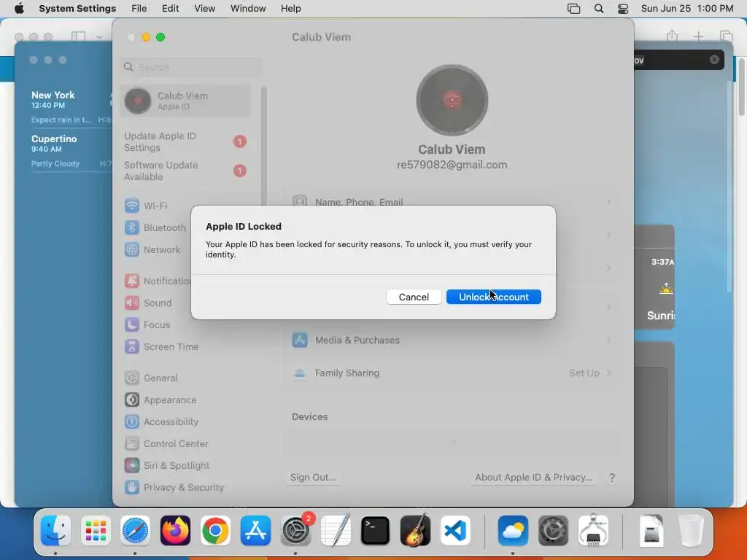Unlock the account in the dialog
The width and height of the screenshot is (747, 560).
click(x=494, y=297)
